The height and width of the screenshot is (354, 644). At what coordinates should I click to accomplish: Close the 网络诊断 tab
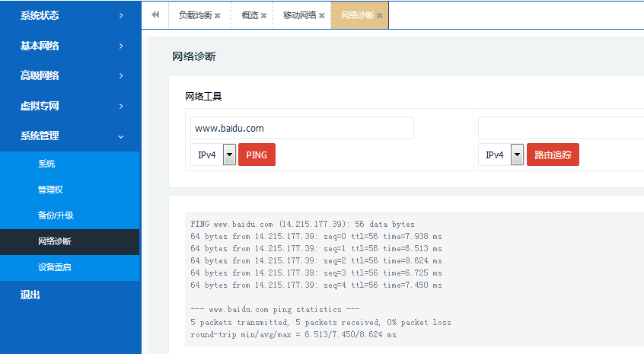click(x=380, y=15)
